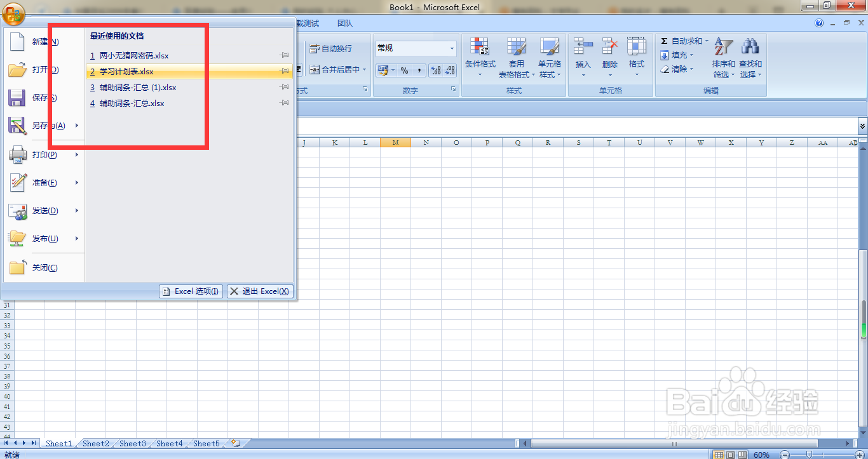Expand the 发送 submenu arrow
This screenshot has width=868, height=459.
tap(77, 211)
